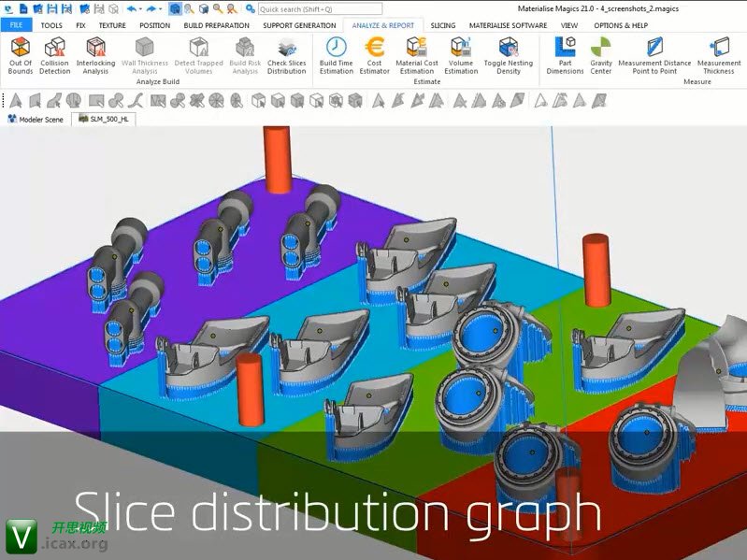747x560 pixels.
Task: Select Measurement Distance Point to Point
Action: pyautogui.click(x=654, y=55)
